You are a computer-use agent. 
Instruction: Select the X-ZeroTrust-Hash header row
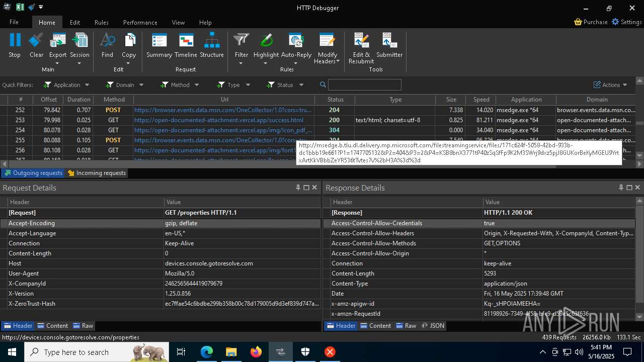(160, 304)
